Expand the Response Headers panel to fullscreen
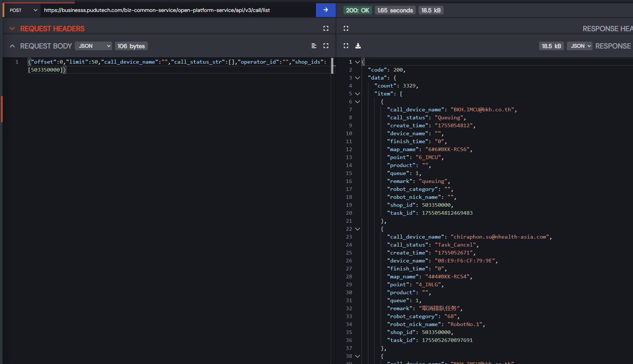The image size is (633, 364). pos(346,29)
